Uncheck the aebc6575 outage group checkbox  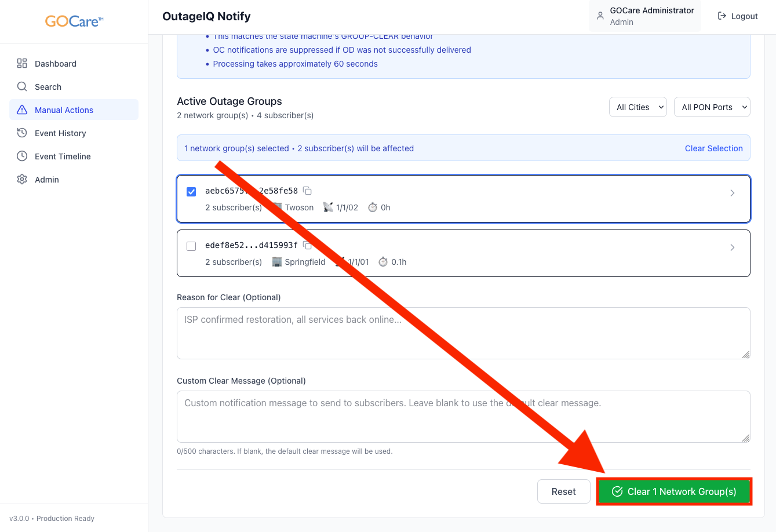point(191,192)
